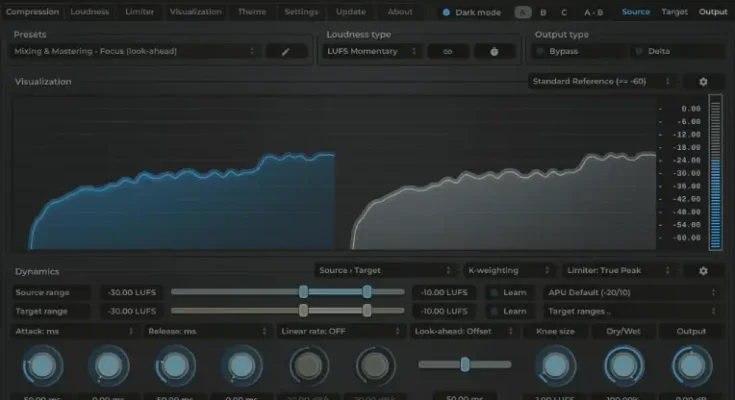This screenshot has height=400, width=735.
Task: Toggle Learn for the Source range
Action: (x=493, y=292)
